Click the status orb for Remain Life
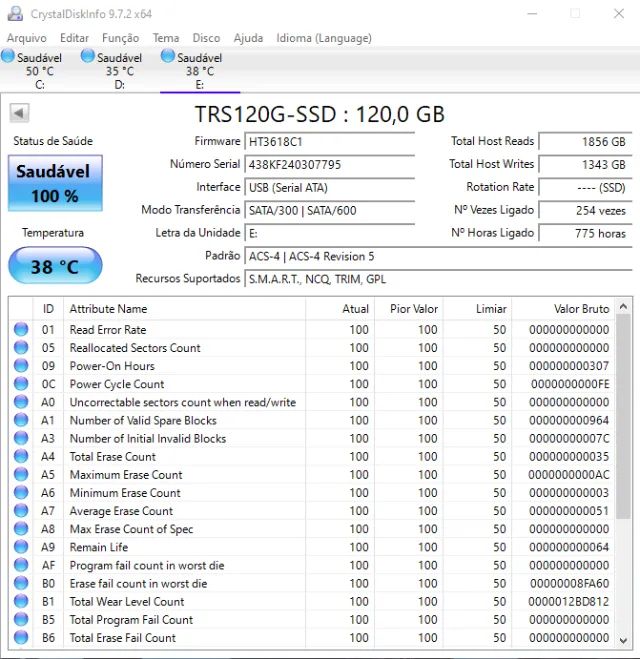Image resolution: width=640 pixels, height=659 pixels. tap(21, 547)
